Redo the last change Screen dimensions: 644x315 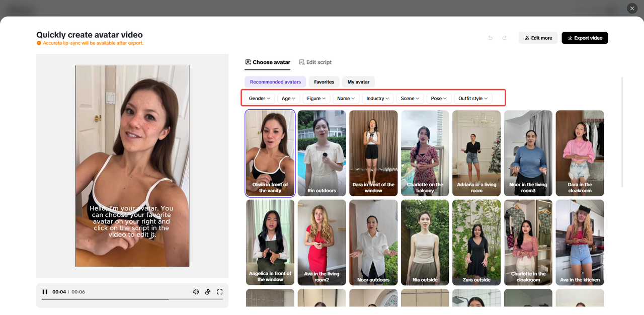[504, 38]
